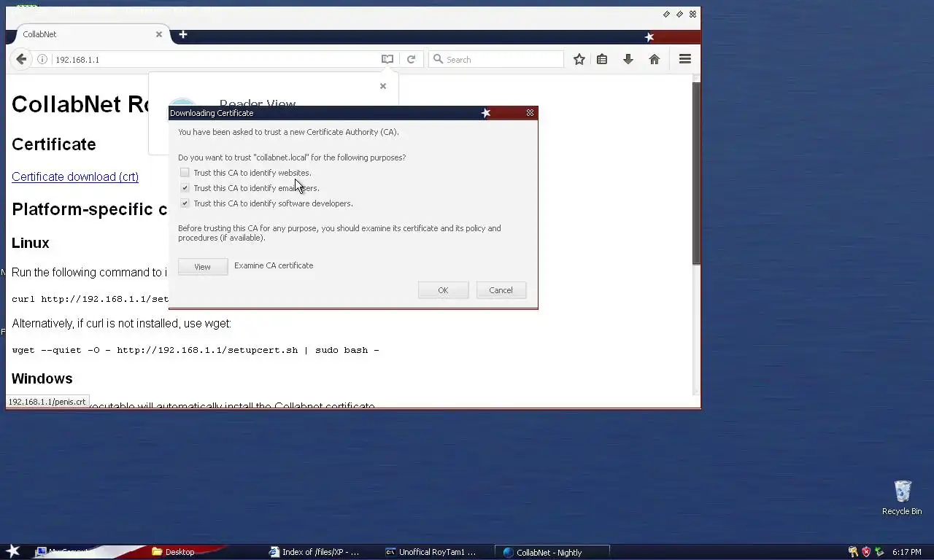934x560 pixels.
Task: Open the Certificate download (crt) link
Action: [x=75, y=176]
